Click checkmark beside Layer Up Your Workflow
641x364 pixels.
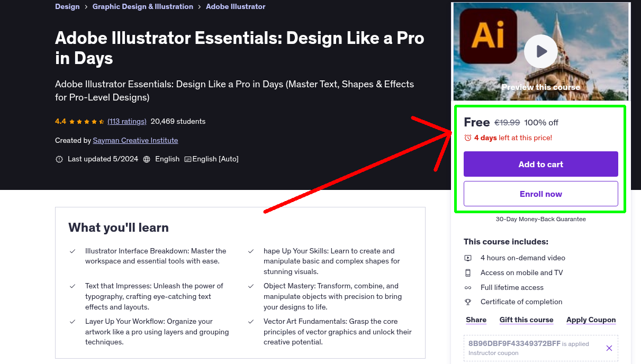(x=73, y=321)
